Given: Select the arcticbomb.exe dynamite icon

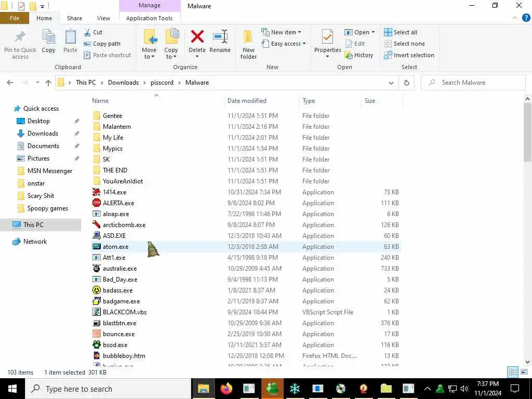Looking at the screenshot, I should point(96,224).
